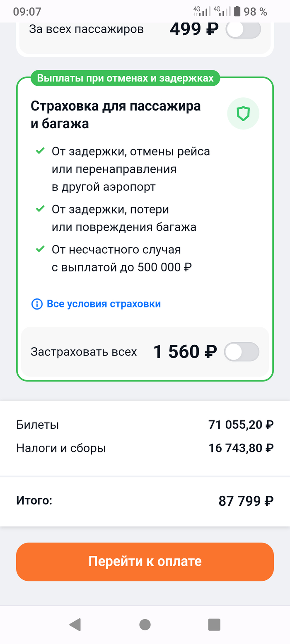Turn on the 'Застраховать всех' switch
Screen dimensions: 290x644
(x=242, y=352)
